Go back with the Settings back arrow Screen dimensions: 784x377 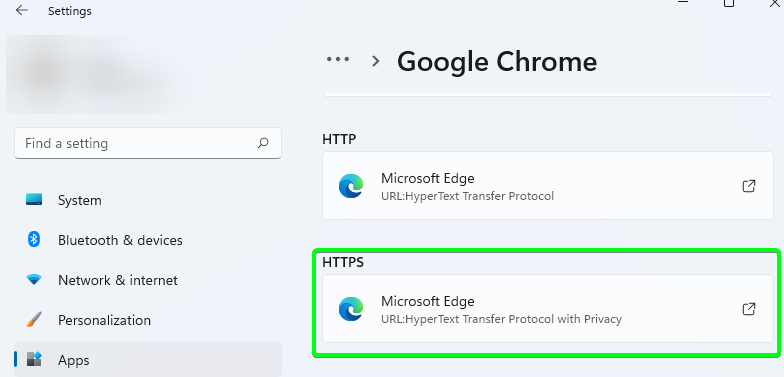point(22,10)
